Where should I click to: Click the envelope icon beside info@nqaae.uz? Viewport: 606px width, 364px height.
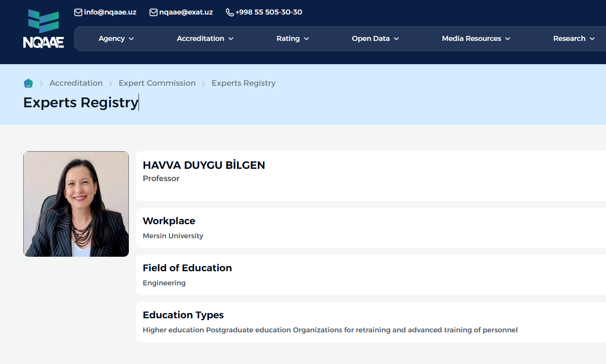click(x=78, y=12)
